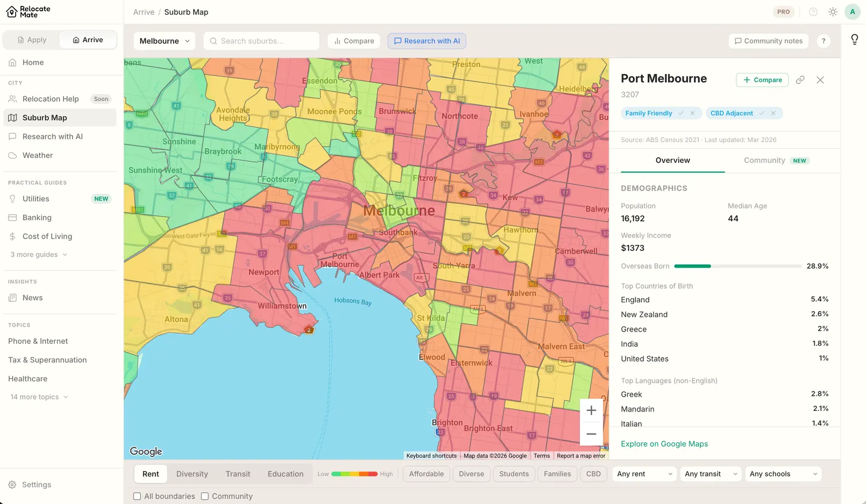Zoom out on the map

coord(591,434)
